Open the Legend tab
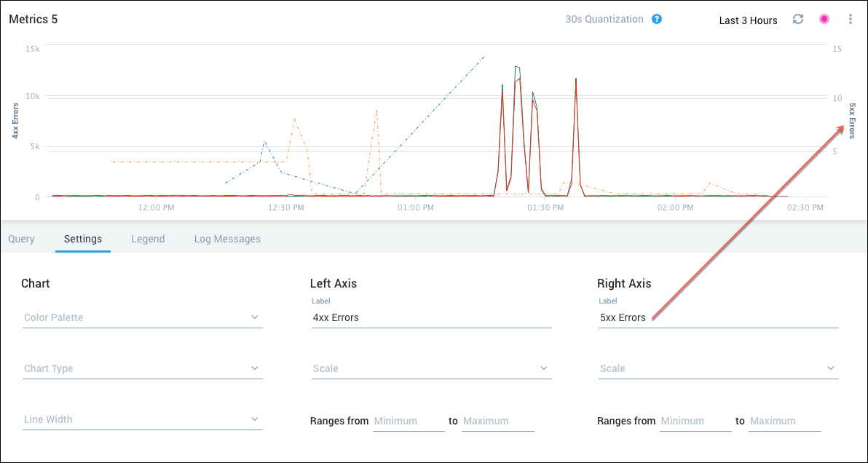Screen dimensions: 868x463 coord(148,239)
